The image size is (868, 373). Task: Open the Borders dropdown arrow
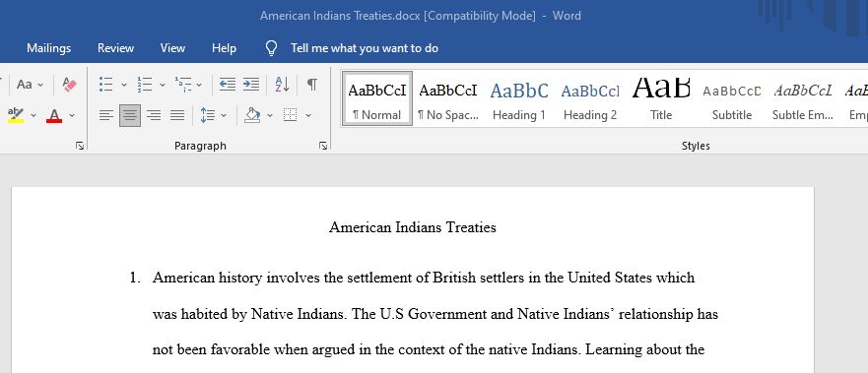tap(308, 115)
